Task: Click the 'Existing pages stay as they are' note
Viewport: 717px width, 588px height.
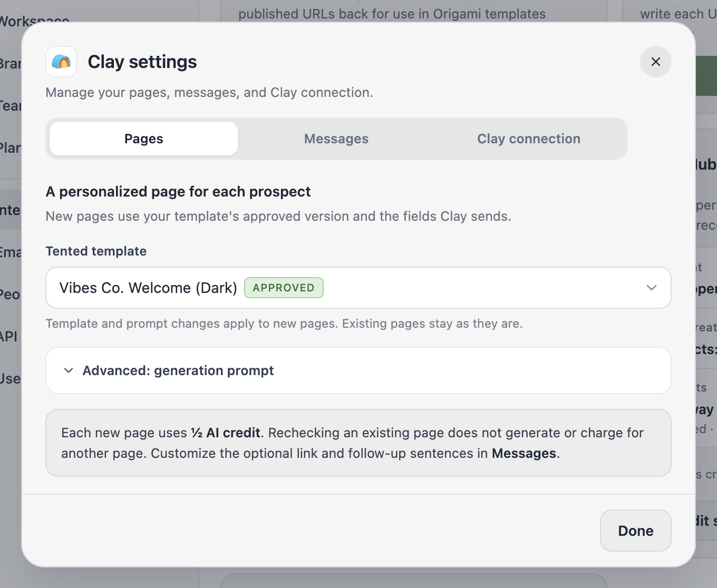Action: (432, 324)
